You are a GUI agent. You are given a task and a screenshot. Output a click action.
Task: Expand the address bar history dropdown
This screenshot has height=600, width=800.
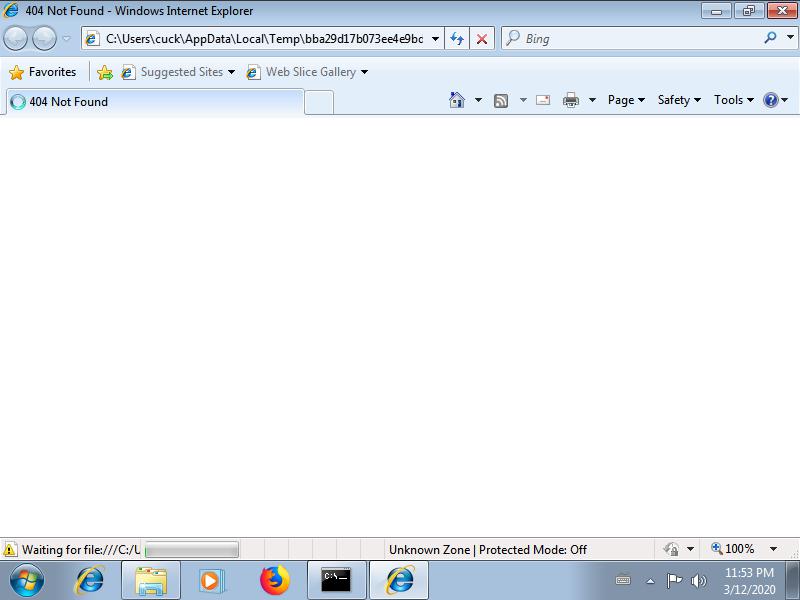point(435,39)
